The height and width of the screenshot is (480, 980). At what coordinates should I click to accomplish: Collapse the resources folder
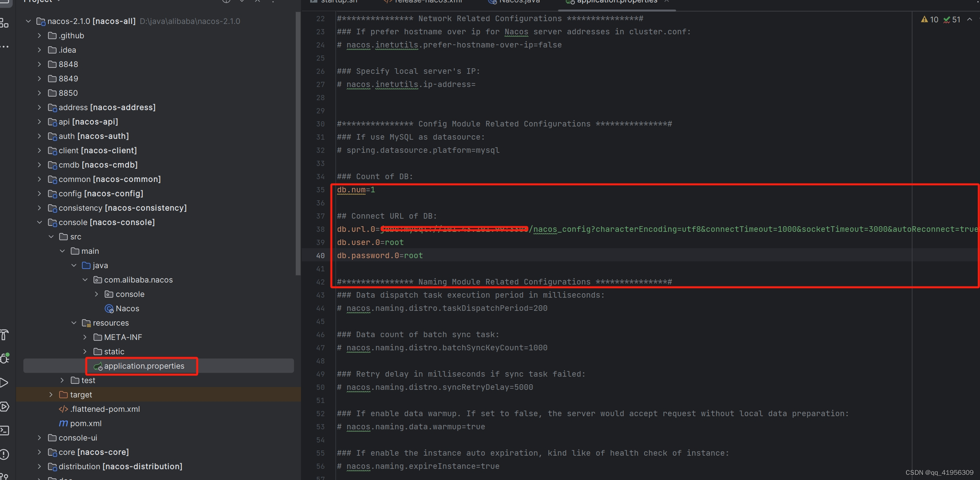click(73, 323)
